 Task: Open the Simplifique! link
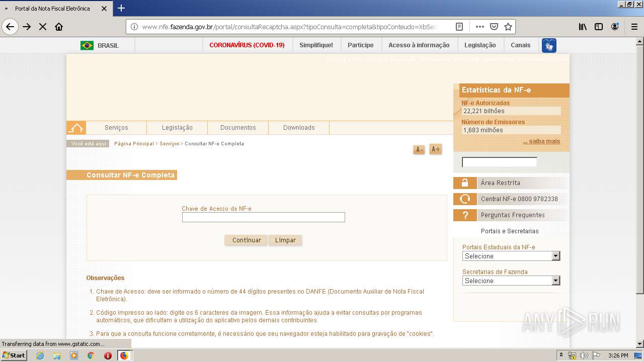click(x=316, y=45)
